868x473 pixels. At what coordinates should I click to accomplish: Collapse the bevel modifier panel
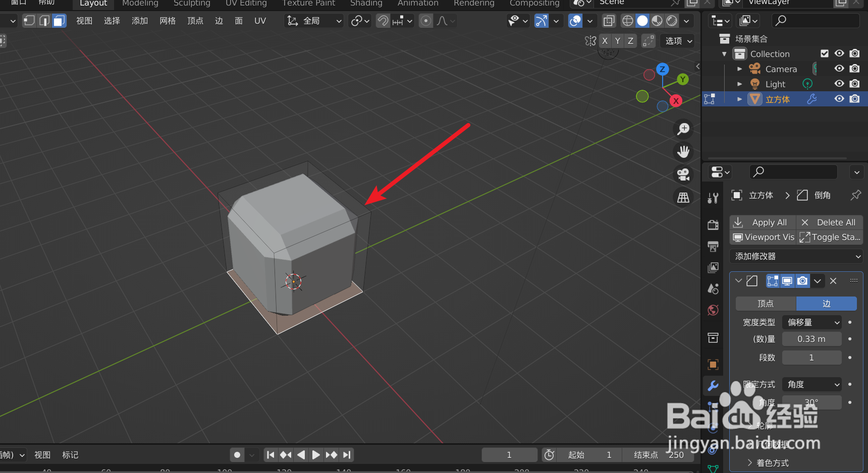click(x=739, y=281)
